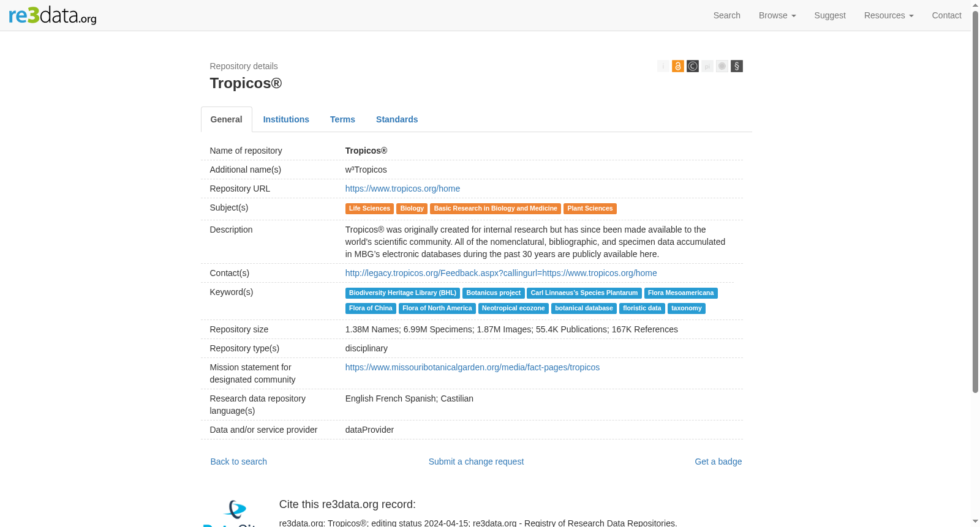Screen dimensions: 980x527
Task: Click the dark copyright license icon
Action: click(693, 66)
